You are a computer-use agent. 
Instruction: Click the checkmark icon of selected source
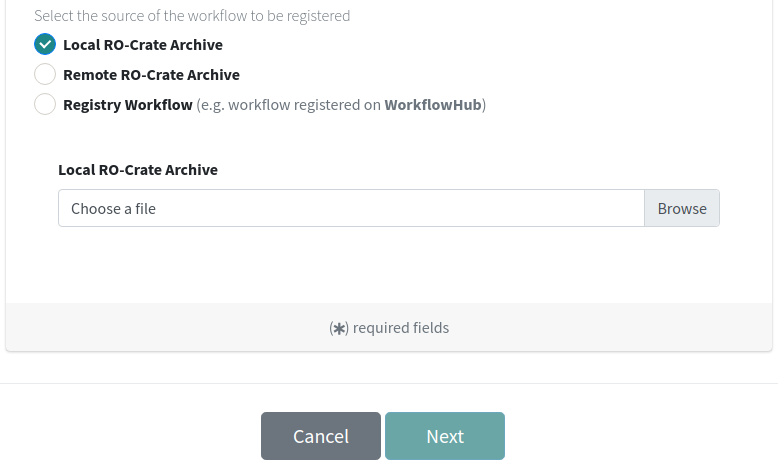tap(45, 44)
